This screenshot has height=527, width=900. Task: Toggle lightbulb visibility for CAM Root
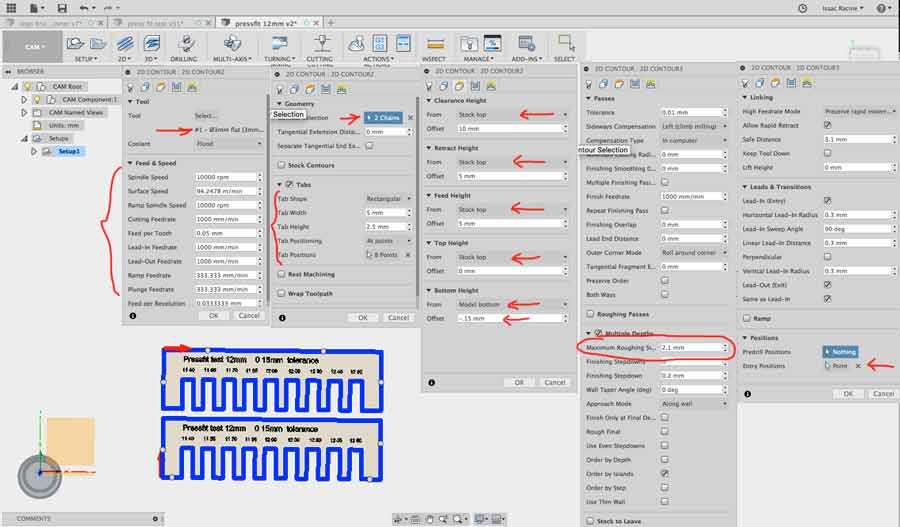(39, 87)
